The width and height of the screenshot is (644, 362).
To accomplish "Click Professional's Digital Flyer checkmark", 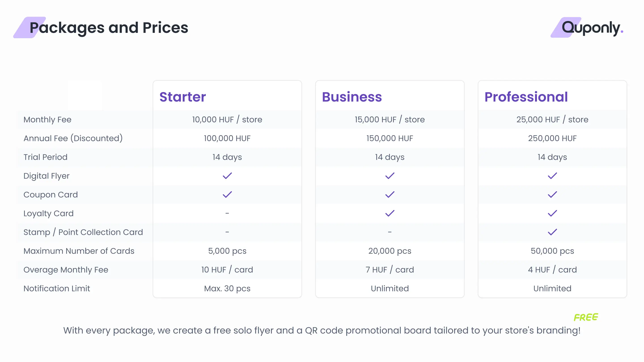I will coord(552,176).
